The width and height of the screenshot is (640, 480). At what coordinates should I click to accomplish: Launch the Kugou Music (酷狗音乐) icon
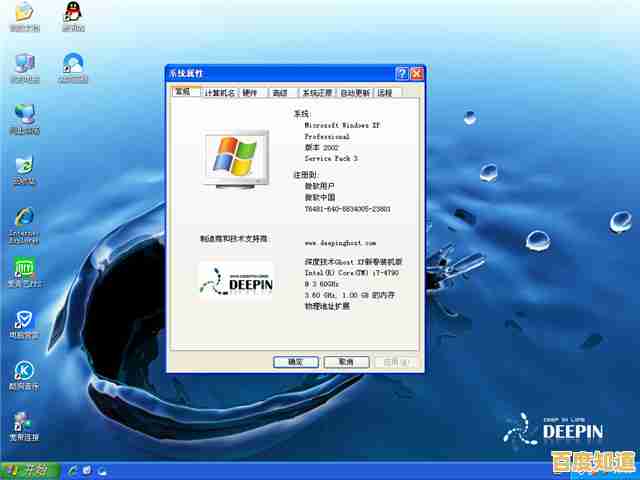coord(24,371)
